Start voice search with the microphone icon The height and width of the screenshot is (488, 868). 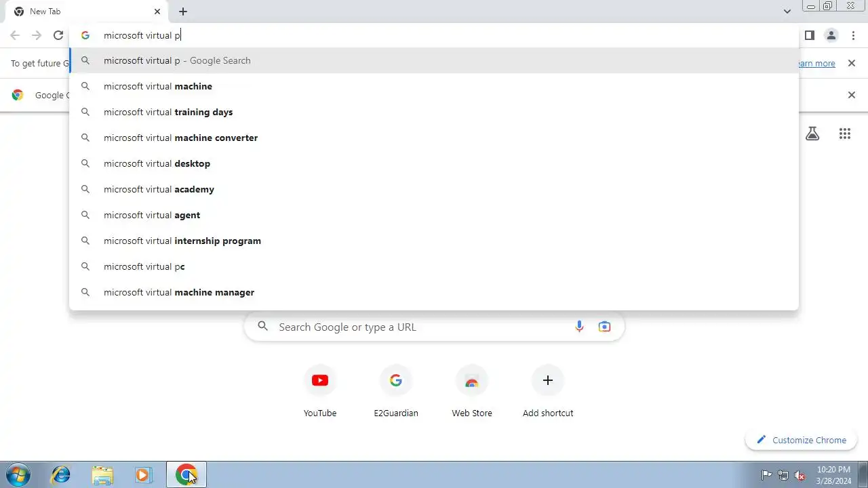click(x=579, y=327)
